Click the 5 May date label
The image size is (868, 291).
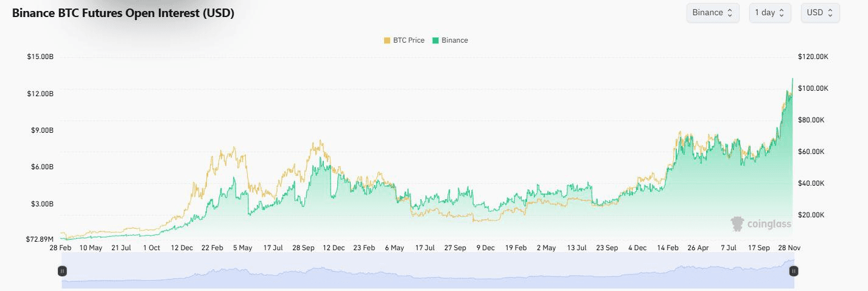click(242, 248)
